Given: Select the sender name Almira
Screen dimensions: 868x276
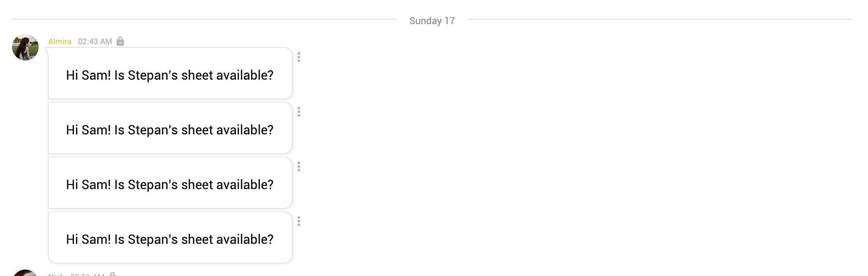Looking at the screenshot, I should point(60,41).
